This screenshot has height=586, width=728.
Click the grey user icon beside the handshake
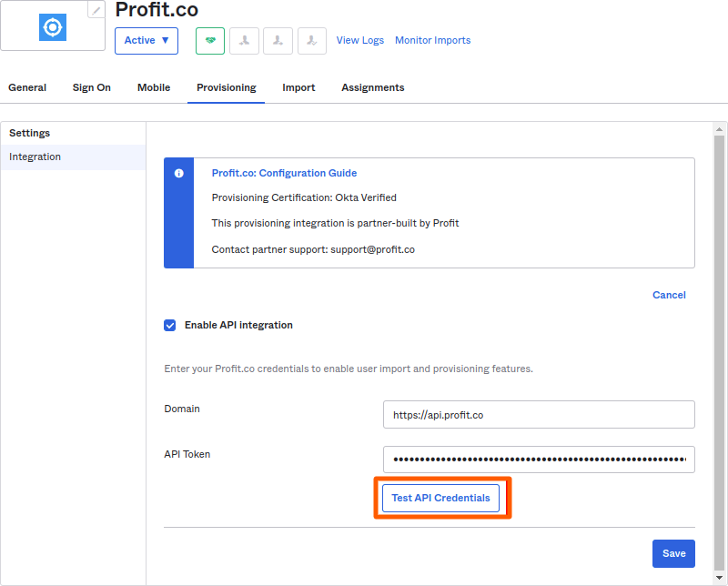click(244, 41)
